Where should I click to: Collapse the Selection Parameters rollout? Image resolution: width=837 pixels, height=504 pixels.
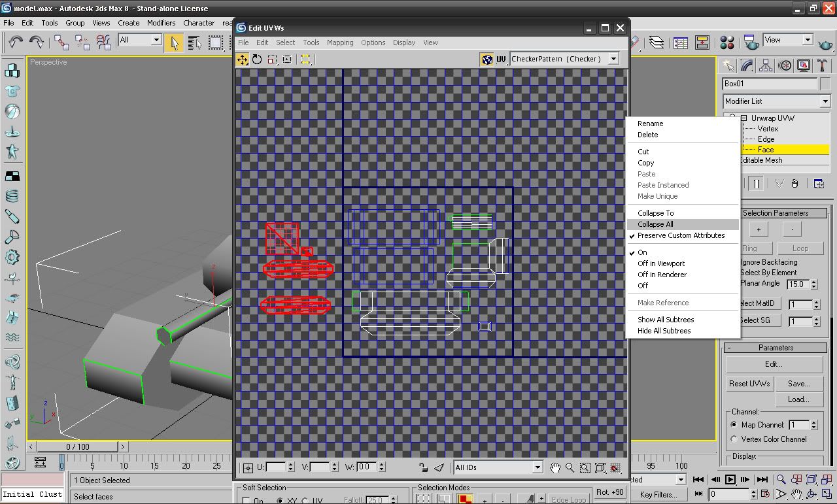pos(776,213)
